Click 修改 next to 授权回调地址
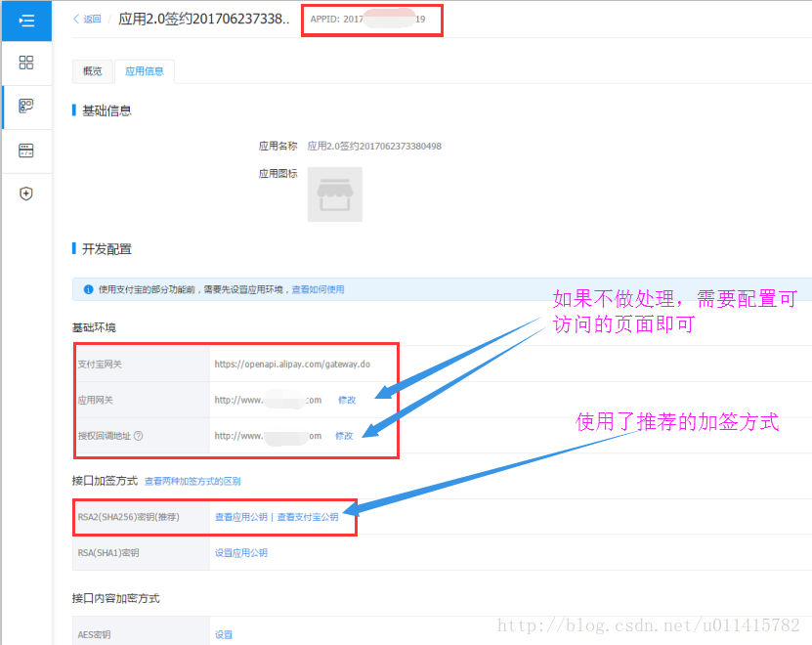This screenshot has width=812, height=645. point(344,436)
